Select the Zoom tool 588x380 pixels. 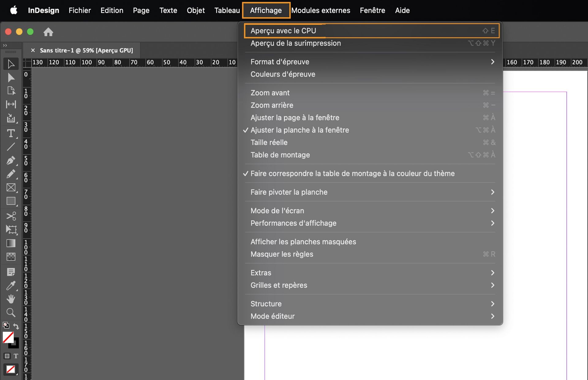(x=11, y=312)
